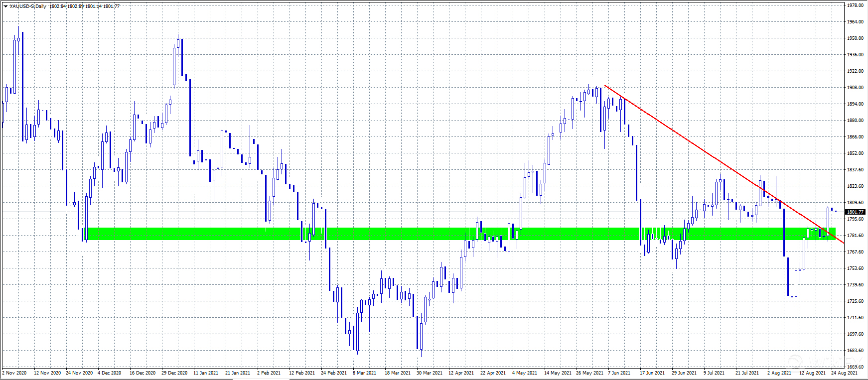
Task: Click the 1950.00 price level on the scale
Action: pyautogui.click(x=855, y=38)
